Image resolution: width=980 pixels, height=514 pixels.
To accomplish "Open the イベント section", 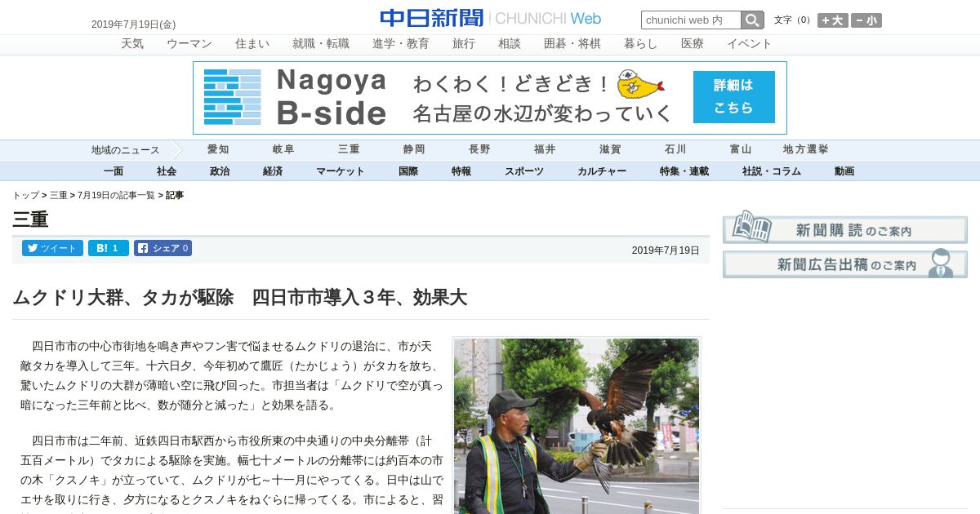I will pos(750,44).
